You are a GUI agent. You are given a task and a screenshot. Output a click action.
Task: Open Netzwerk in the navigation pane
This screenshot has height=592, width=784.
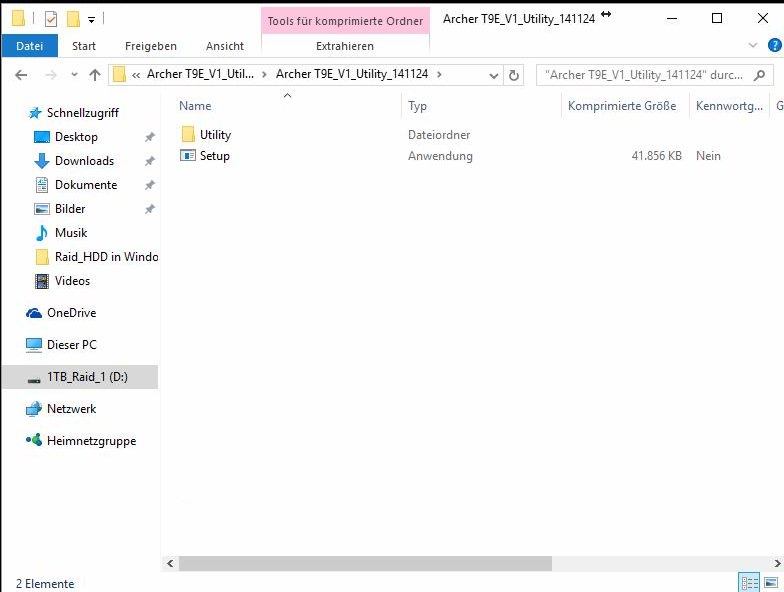click(x=71, y=409)
